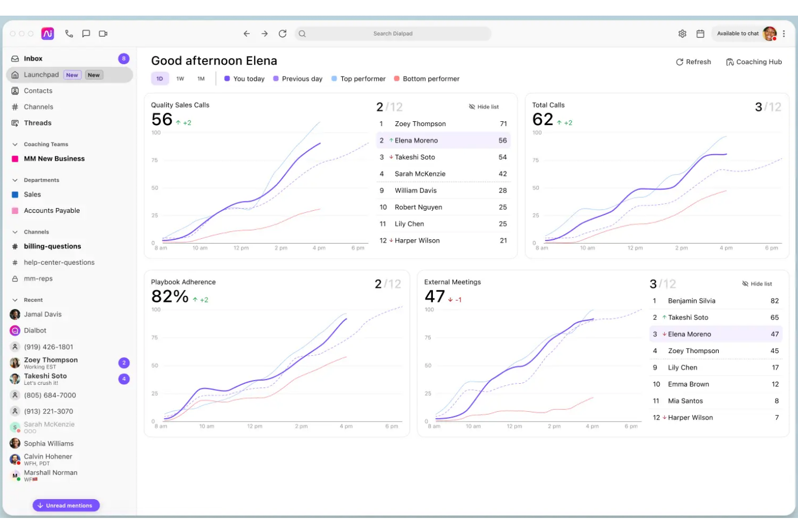
Task: Select the 1M time range tab
Action: point(201,78)
